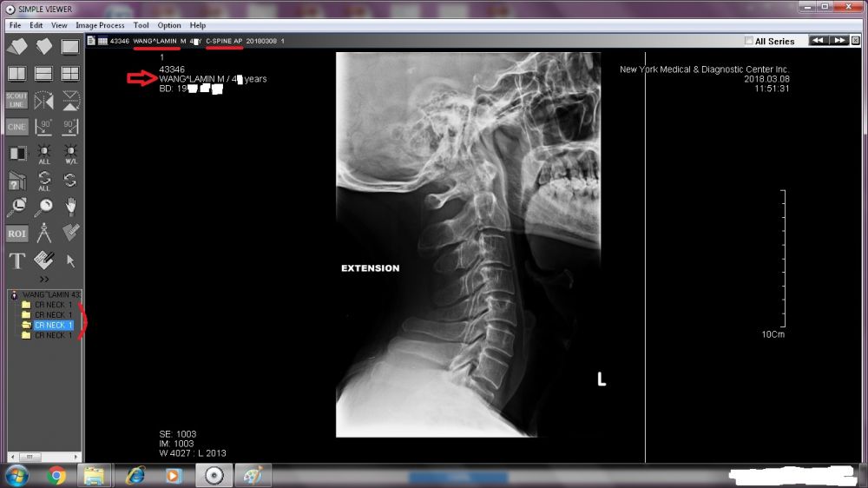The image size is (868, 488).
Task: Toggle the Scout Line tool
Action: click(x=16, y=100)
